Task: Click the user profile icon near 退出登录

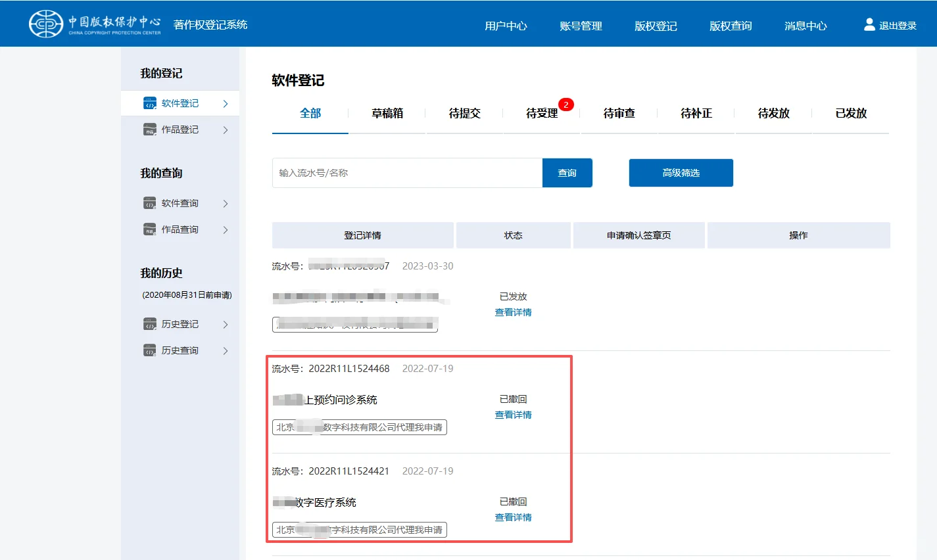Action: [x=869, y=23]
